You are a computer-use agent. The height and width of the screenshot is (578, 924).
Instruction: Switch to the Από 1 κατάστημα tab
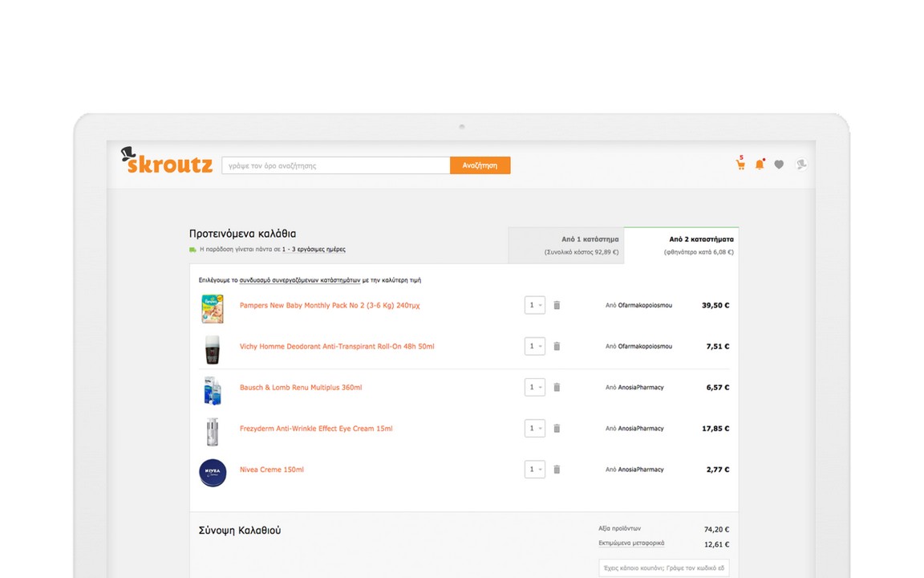565,246
